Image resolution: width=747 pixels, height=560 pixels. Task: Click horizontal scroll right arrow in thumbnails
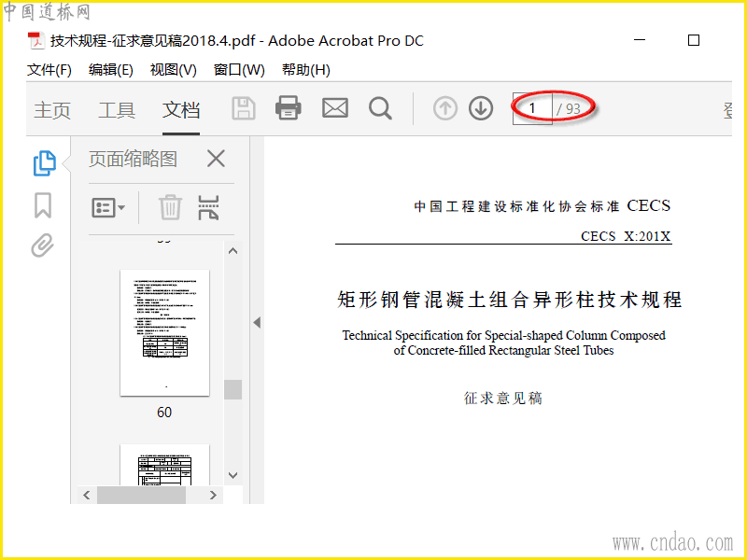213,496
